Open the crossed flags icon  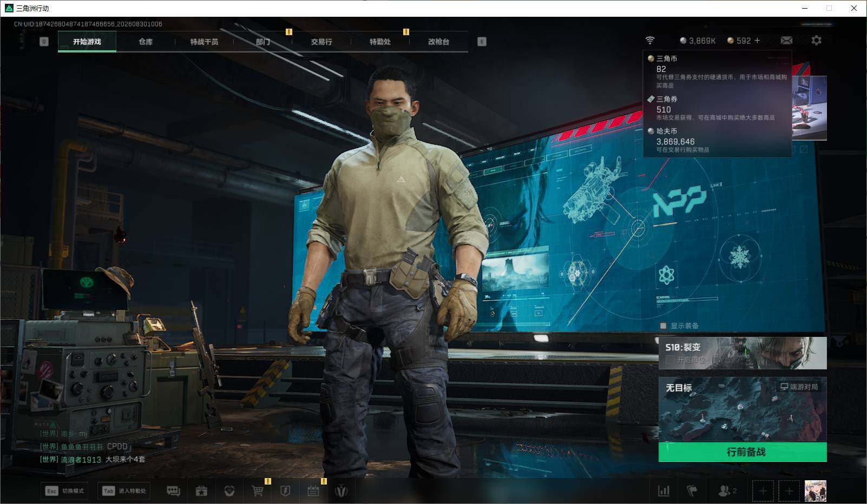point(692,491)
